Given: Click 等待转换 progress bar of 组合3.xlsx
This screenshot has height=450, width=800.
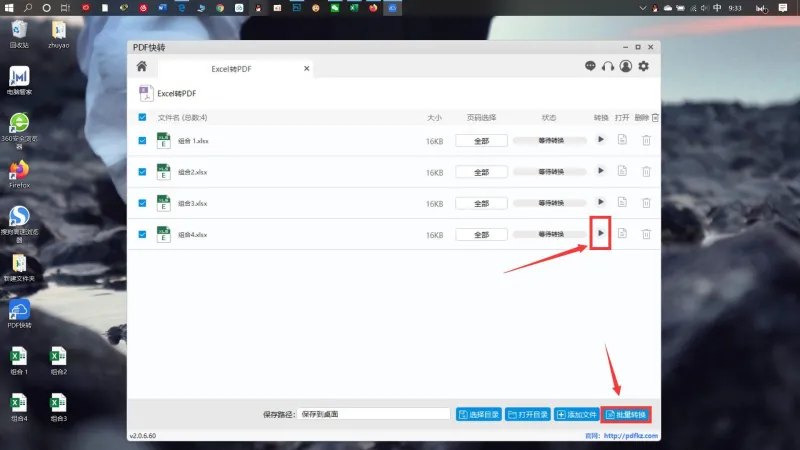Looking at the screenshot, I should coord(551,203).
